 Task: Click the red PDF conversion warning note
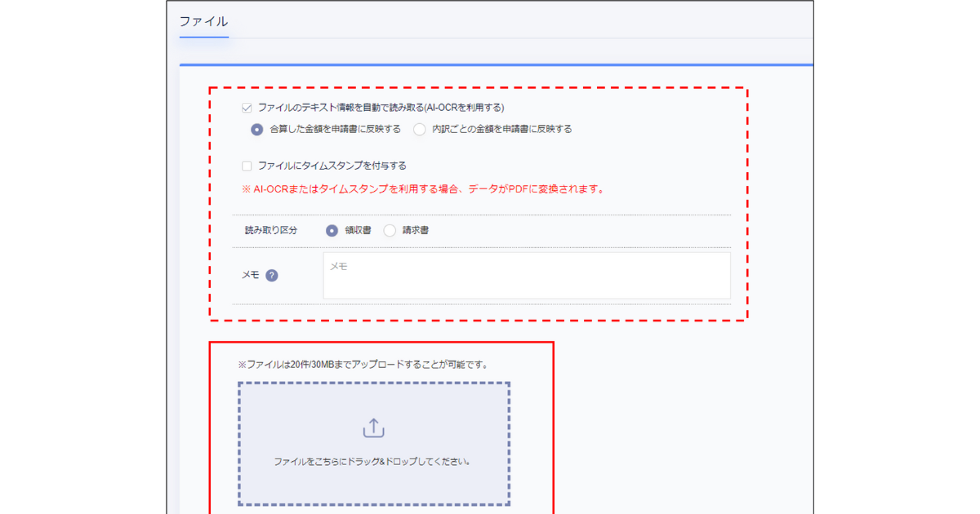pos(423,189)
